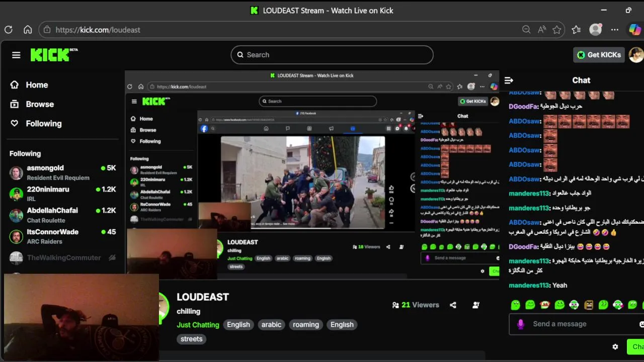The width and height of the screenshot is (644, 362).
Task: Open the Just Chatting category link
Action: click(198, 324)
